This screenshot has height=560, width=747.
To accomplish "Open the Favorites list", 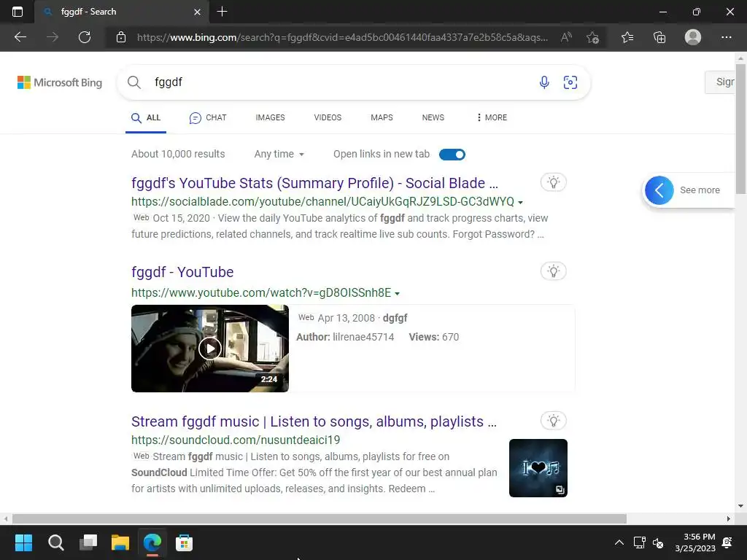I will 627,37.
